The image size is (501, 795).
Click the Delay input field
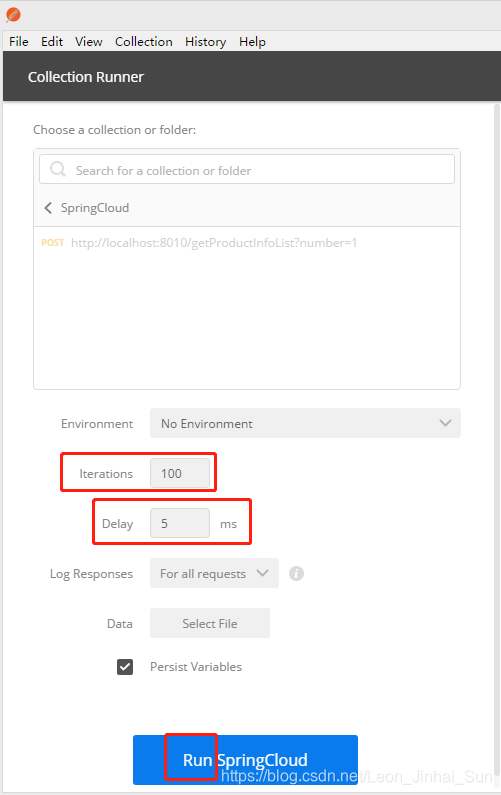pyautogui.click(x=180, y=523)
